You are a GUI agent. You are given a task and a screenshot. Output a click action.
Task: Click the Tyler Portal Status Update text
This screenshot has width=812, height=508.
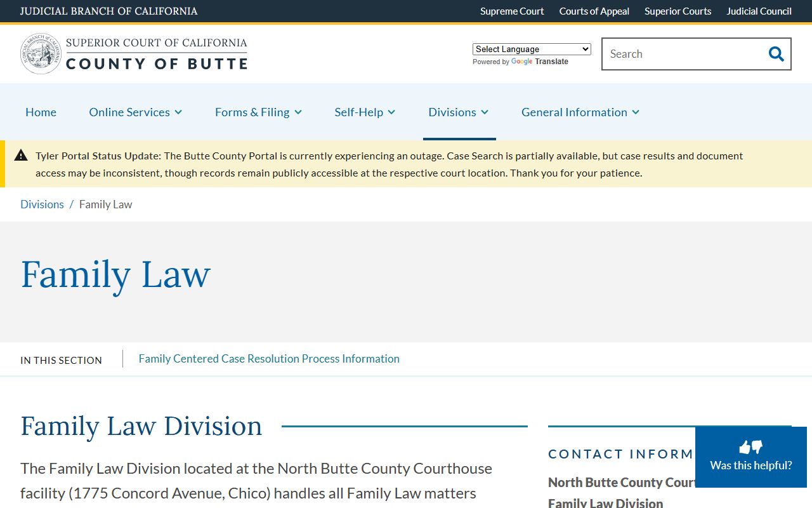pos(98,156)
